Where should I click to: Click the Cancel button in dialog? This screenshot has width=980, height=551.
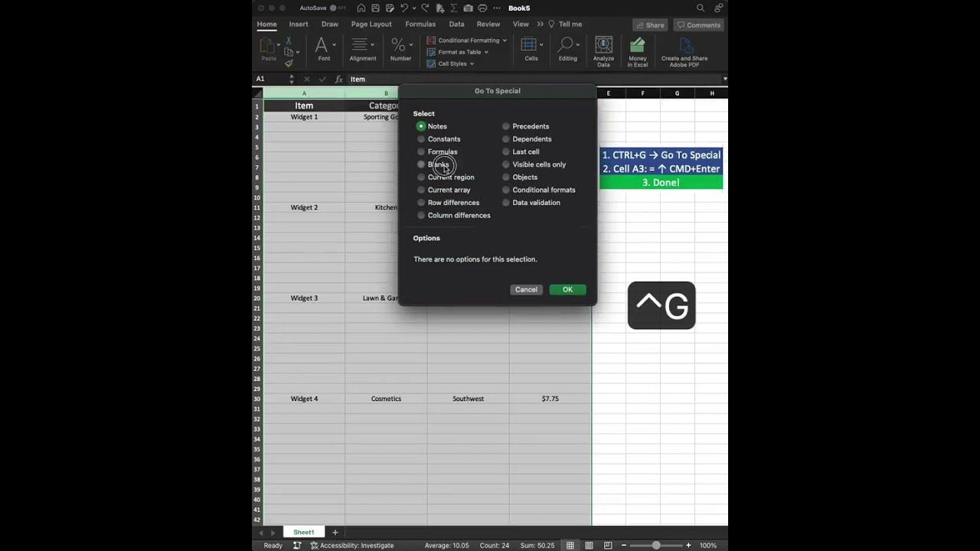click(x=526, y=289)
